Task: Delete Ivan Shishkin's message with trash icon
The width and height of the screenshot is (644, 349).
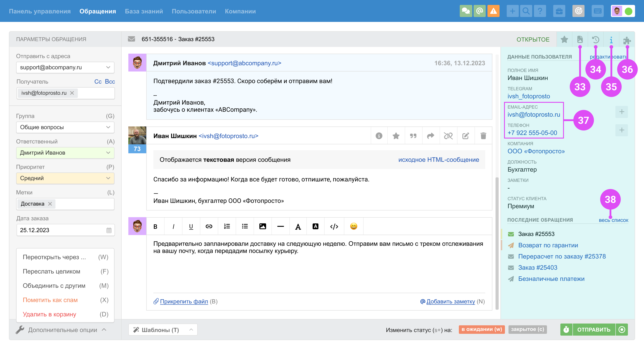Action: [x=483, y=136]
